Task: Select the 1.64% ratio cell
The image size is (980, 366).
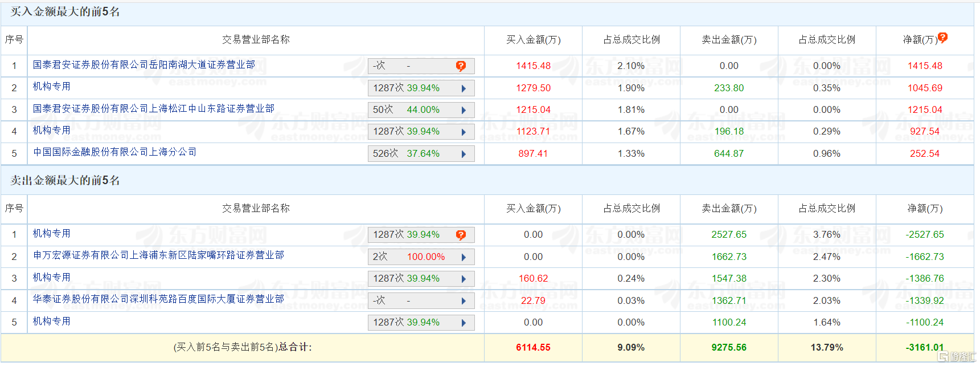Action: (x=827, y=322)
